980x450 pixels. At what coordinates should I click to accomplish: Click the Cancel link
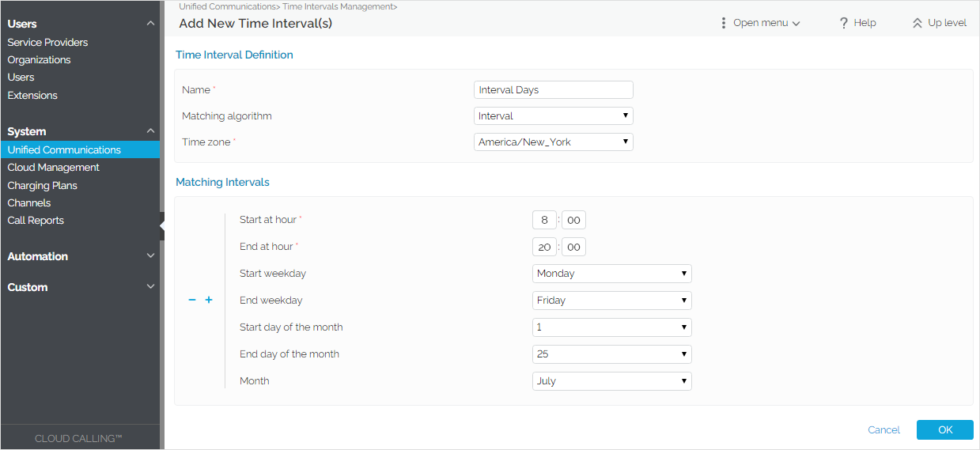[x=884, y=429]
